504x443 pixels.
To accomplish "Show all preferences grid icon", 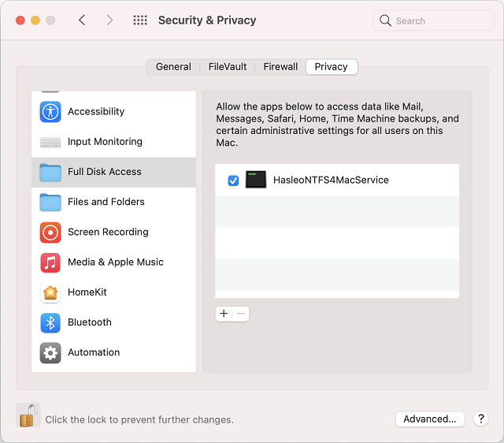I will click(140, 20).
